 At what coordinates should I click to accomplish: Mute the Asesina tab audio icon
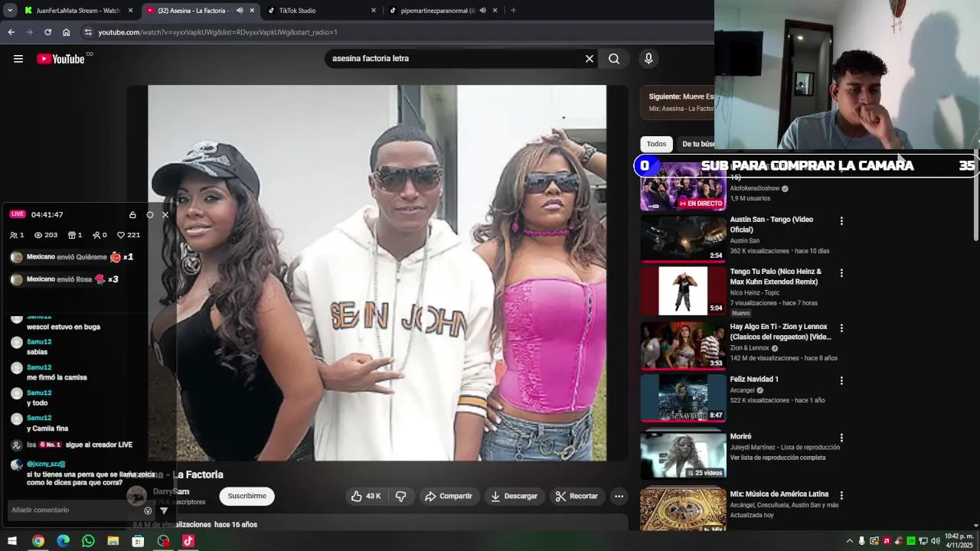(x=240, y=11)
